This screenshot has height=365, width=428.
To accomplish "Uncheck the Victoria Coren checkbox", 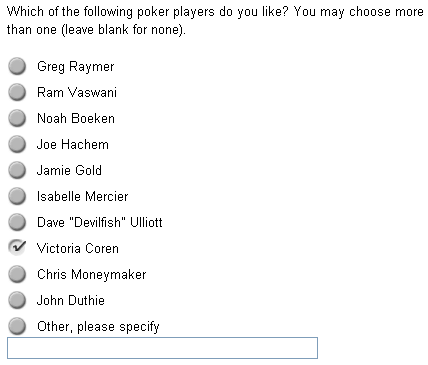I will (x=17, y=248).
